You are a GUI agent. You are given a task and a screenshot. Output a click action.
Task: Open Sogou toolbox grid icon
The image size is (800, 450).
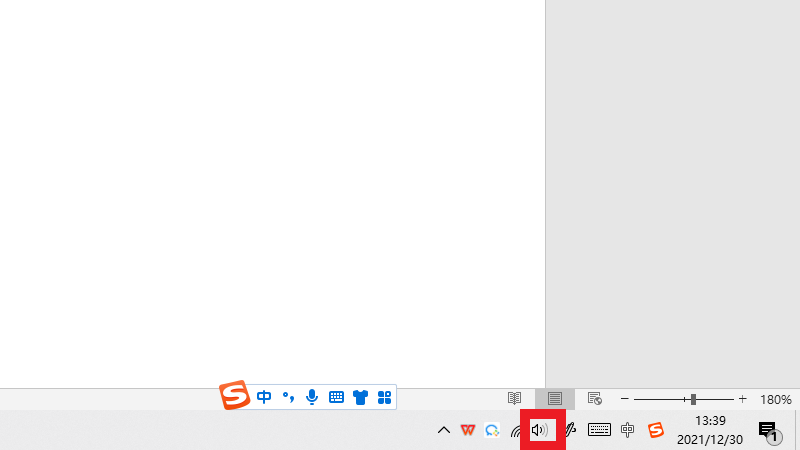[x=384, y=397]
